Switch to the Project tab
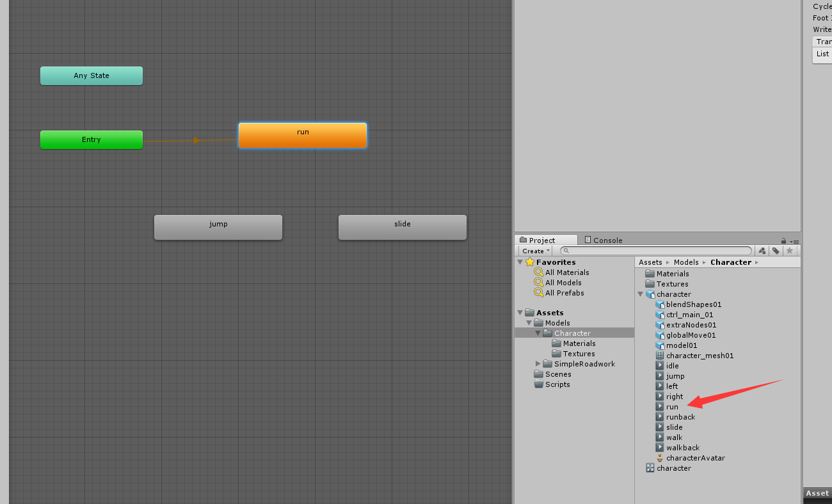 pyautogui.click(x=546, y=240)
